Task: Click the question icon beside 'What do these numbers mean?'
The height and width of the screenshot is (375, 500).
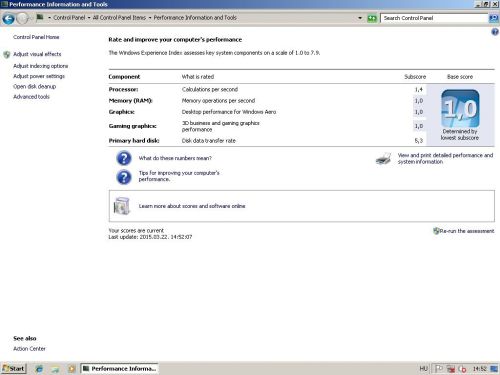Action: coord(124,158)
